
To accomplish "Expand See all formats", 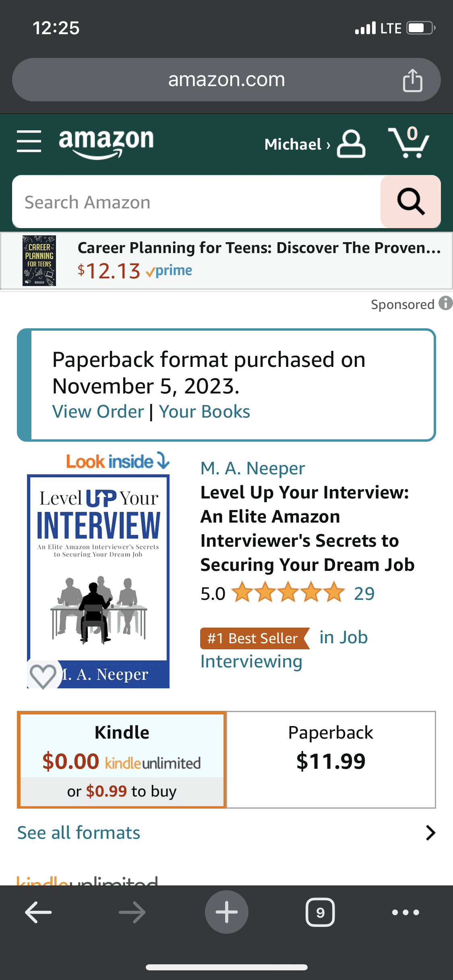I will 226,833.
